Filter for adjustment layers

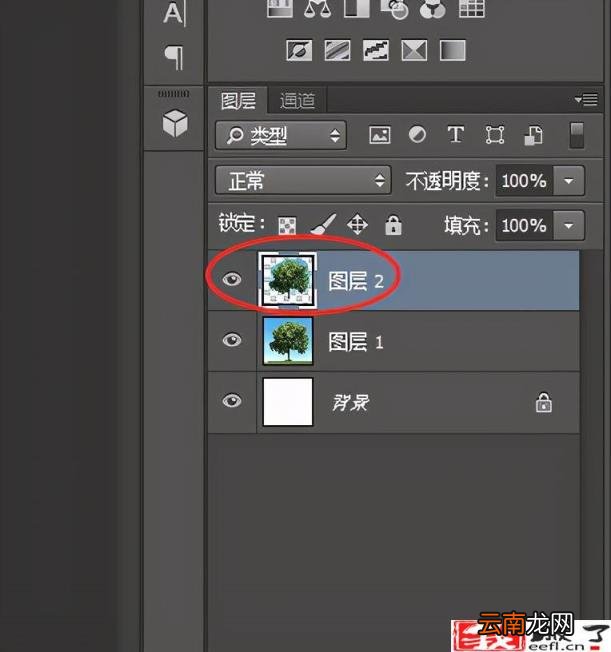point(417,135)
